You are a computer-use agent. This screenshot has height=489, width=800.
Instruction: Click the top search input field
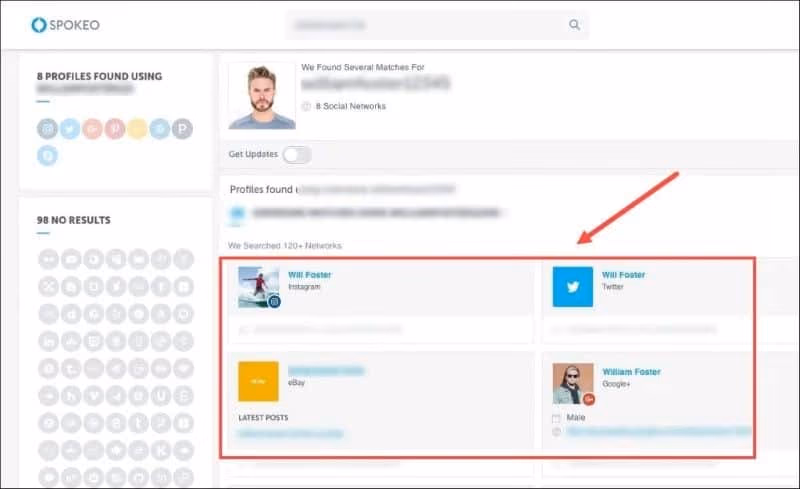pos(425,25)
